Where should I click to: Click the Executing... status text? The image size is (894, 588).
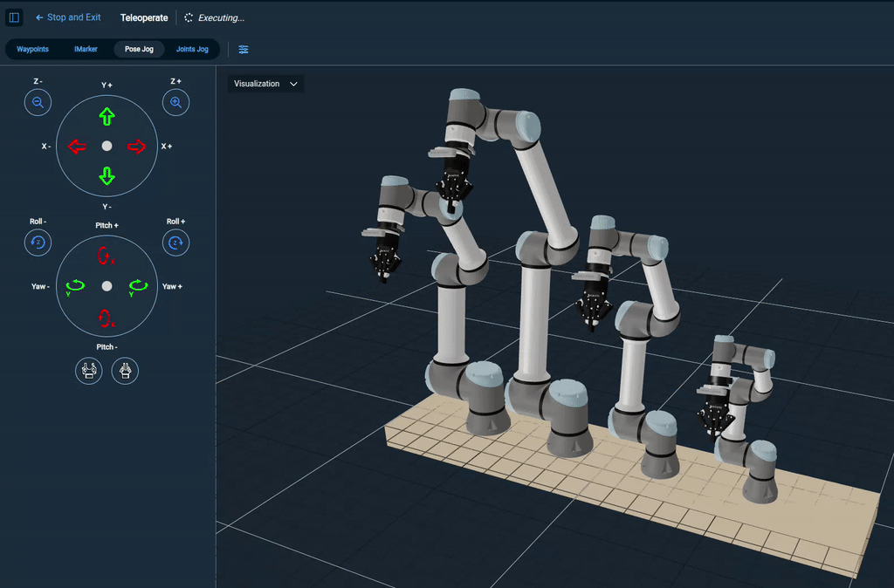click(221, 18)
